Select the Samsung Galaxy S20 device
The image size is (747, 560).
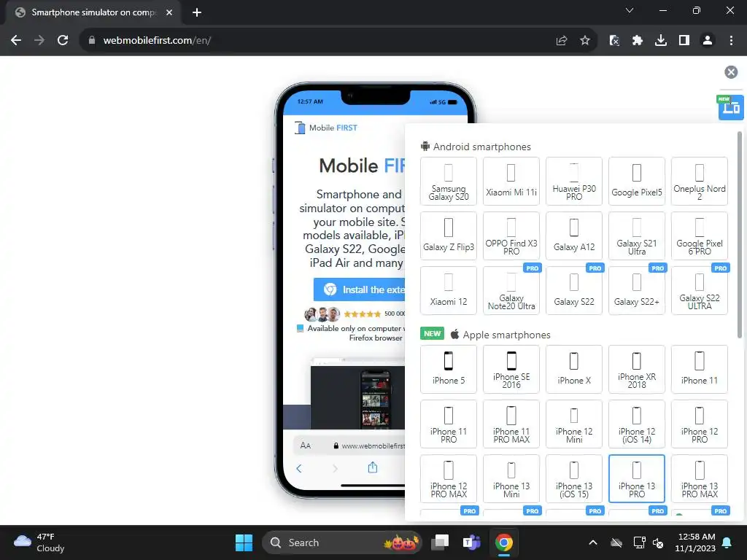[x=449, y=182]
